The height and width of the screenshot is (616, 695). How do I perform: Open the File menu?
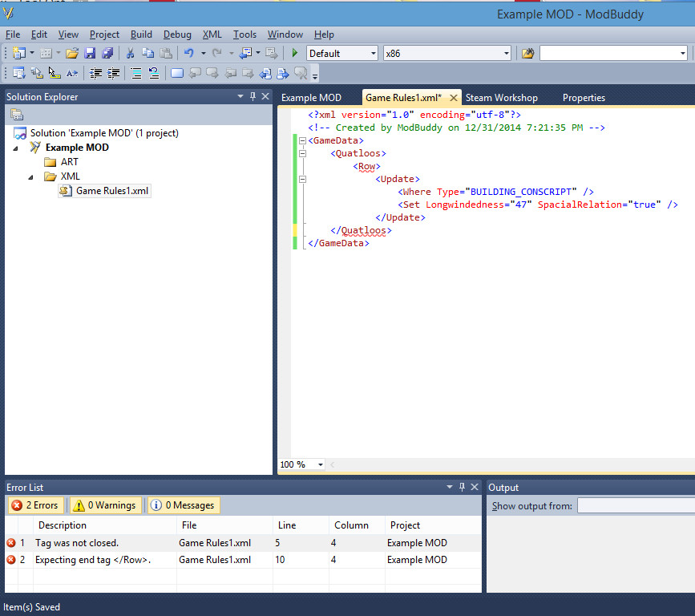12,34
